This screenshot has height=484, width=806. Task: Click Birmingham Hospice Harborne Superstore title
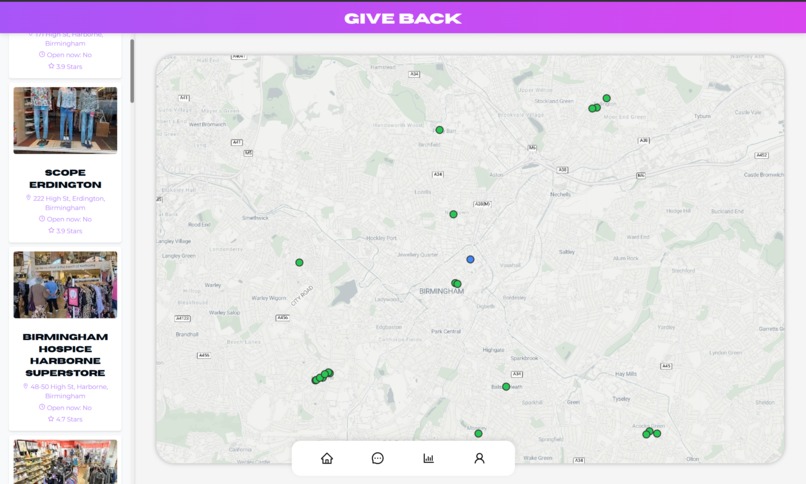coord(65,355)
